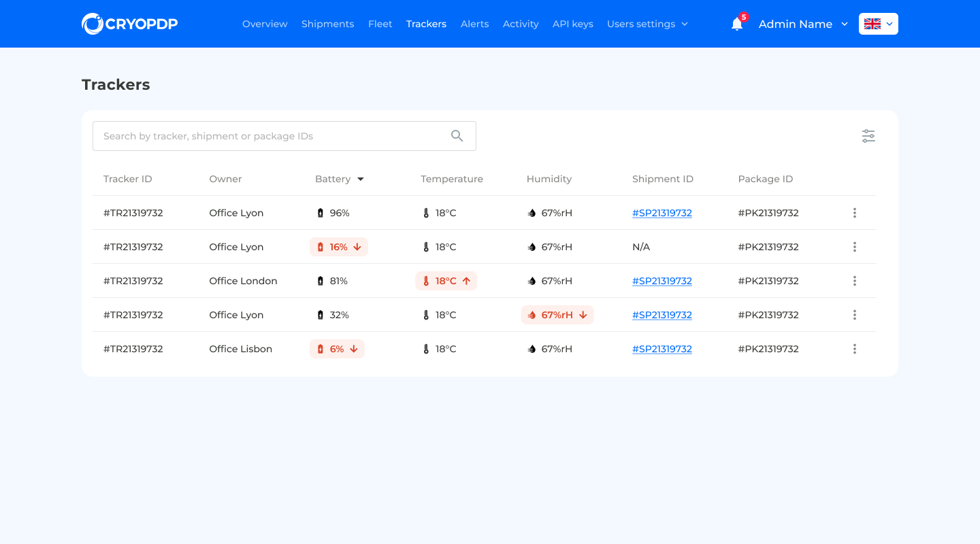Click the battery icon beside 32%
This screenshot has width=980, height=544.
321,315
